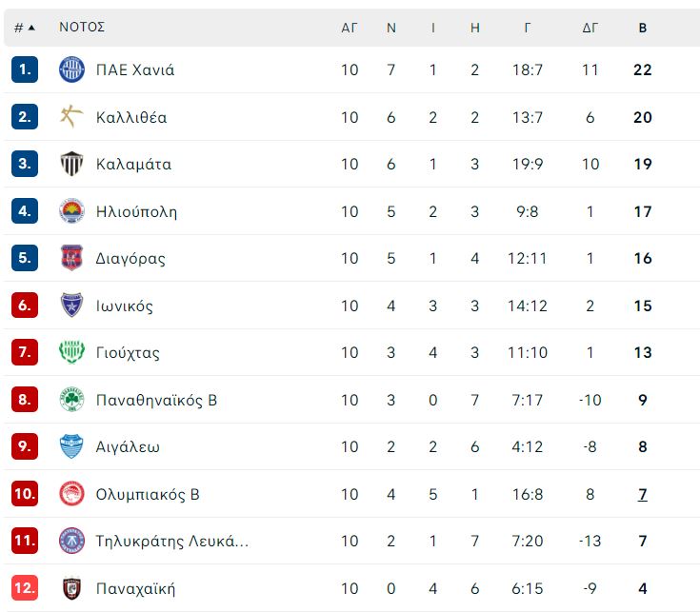This screenshot has height=612, width=700.
Task: Open the ΠΑΕ Χανιά team logo
Action: pos(71,69)
